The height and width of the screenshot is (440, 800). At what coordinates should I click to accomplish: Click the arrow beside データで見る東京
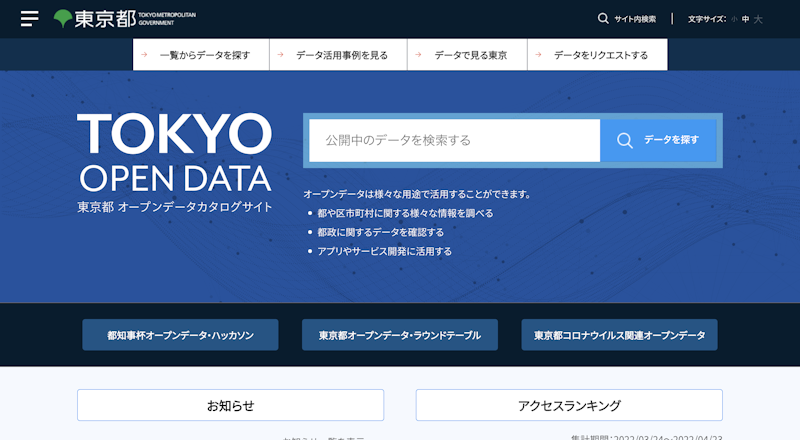pos(420,55)
